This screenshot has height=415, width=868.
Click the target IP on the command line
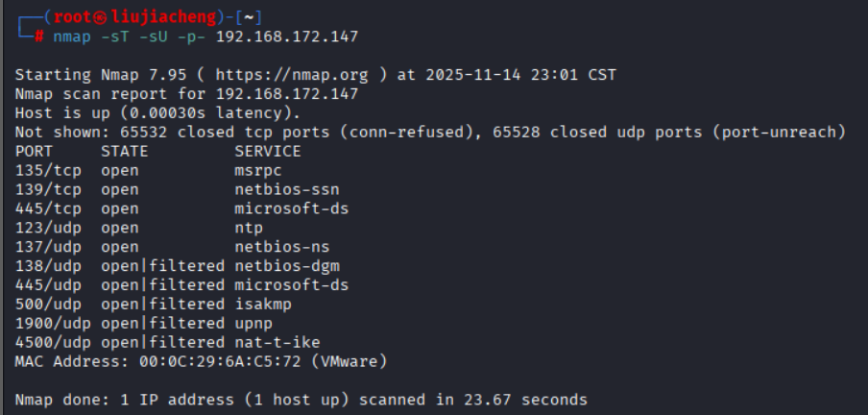(286, 37)
